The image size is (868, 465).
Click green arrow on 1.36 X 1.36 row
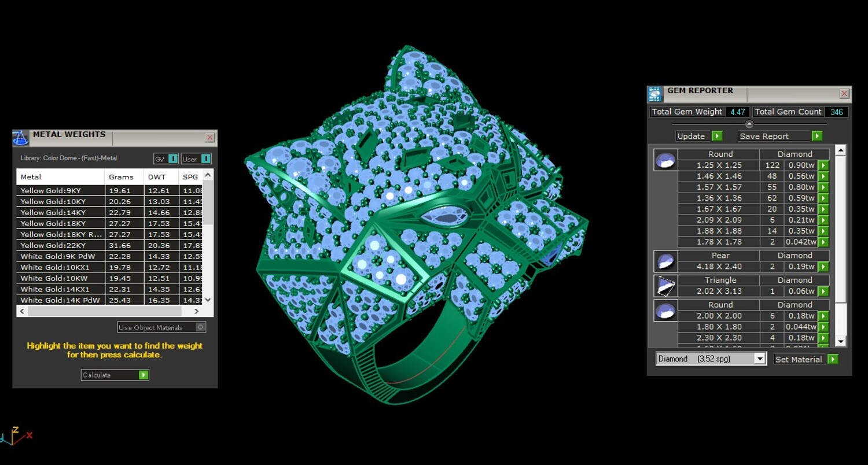coord(823,198)
